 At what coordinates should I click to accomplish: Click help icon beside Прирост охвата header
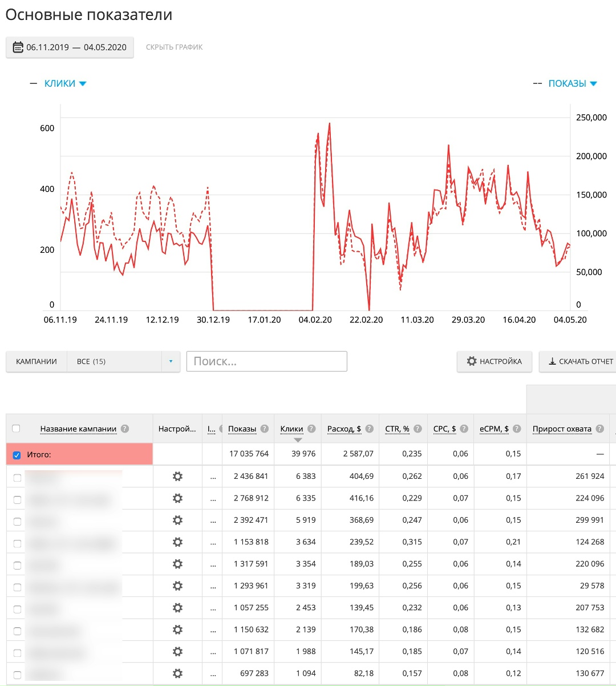click(x=599, y=429)
